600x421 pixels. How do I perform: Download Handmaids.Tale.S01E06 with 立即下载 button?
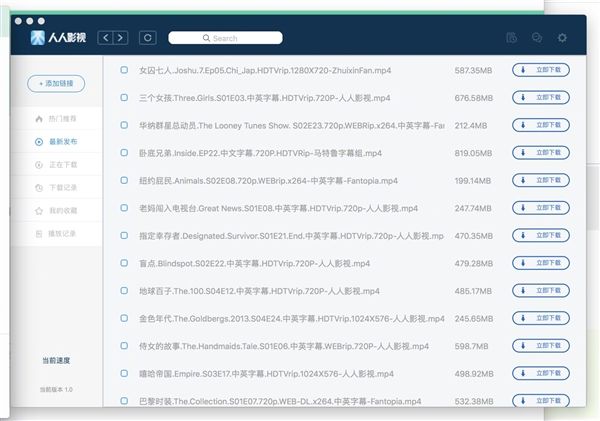[541, 346]
